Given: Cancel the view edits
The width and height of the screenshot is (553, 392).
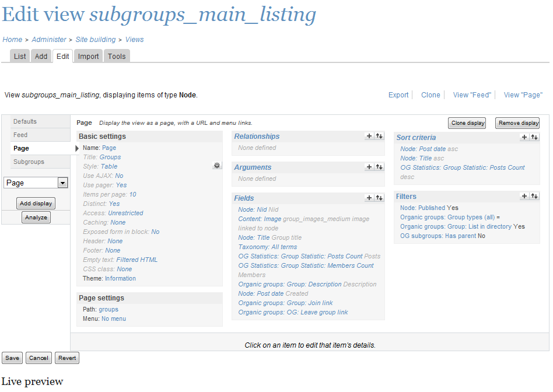Looking at the screenshot, I should (x=38, y=358).
